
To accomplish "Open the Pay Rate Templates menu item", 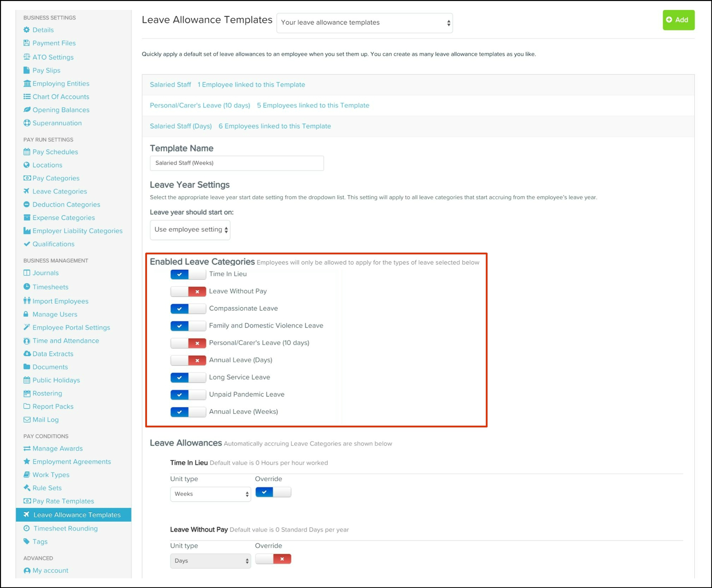I will 63,501.
